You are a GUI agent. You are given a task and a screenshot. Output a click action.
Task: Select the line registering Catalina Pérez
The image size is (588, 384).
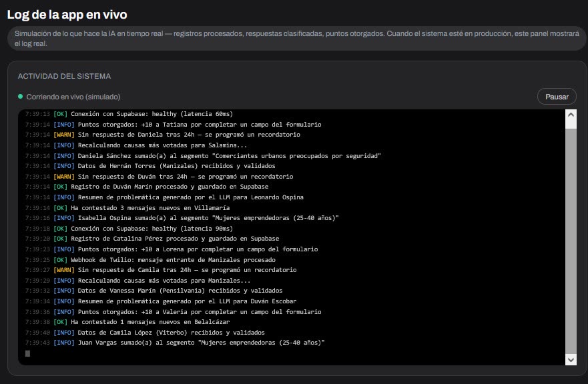click(152, 239)
